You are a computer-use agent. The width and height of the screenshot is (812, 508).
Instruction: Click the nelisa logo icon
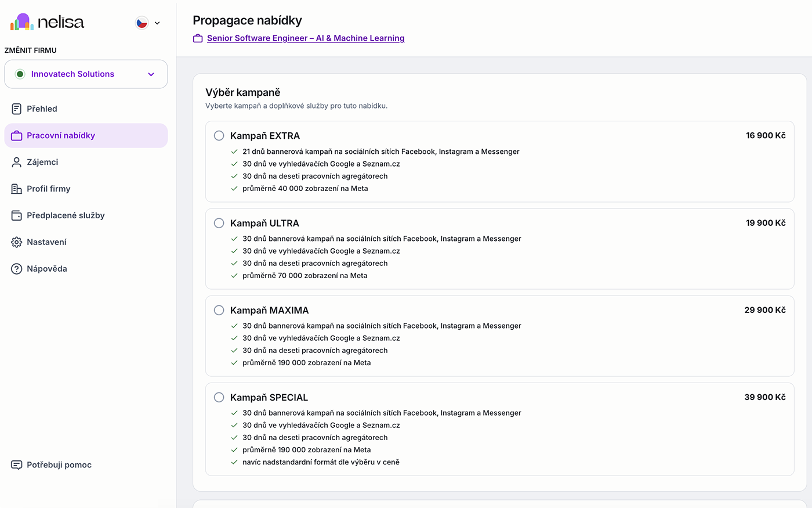(22, 22)
